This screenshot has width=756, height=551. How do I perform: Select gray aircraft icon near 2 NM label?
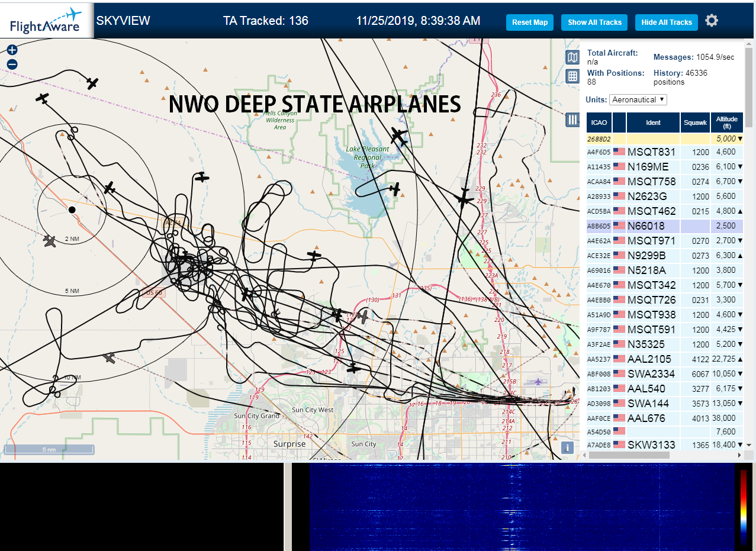[x=50, y=241]
